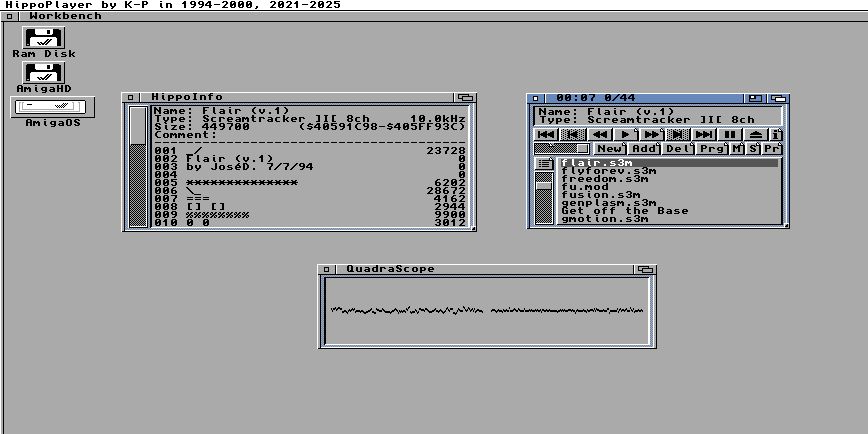Click the Del button
The width and height of the screenshot is (868, 434).
point(679,148)
